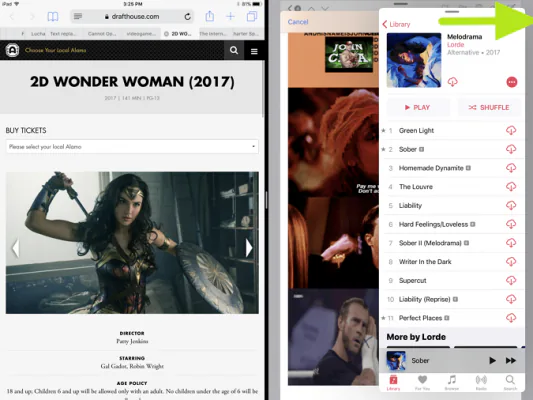Click next image arrow on Wonder Woman slideshow
This screenshot has height=400, width=533.
pos(249,248)
